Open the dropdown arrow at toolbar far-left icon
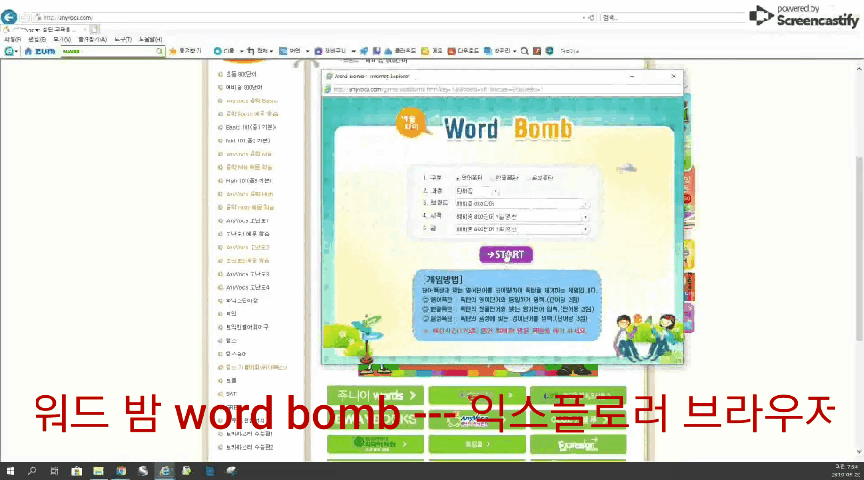This screenshot has width=864, height=480. tap(17, 51)
